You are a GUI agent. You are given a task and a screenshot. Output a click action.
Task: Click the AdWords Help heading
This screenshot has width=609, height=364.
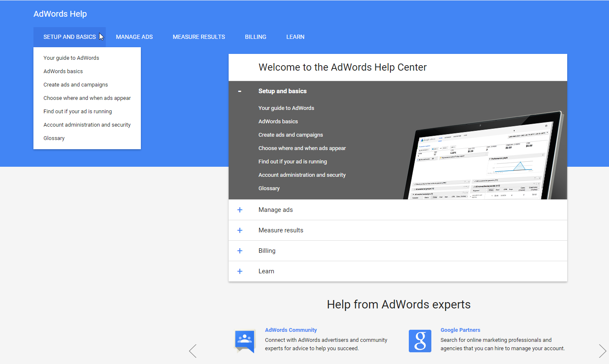[60, 14]
